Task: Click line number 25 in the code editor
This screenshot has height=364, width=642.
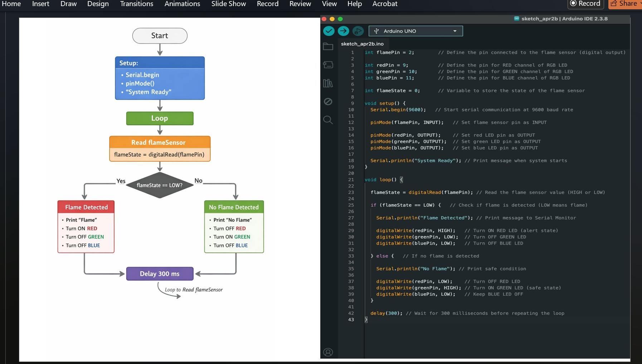Action: tap(351, 205)
